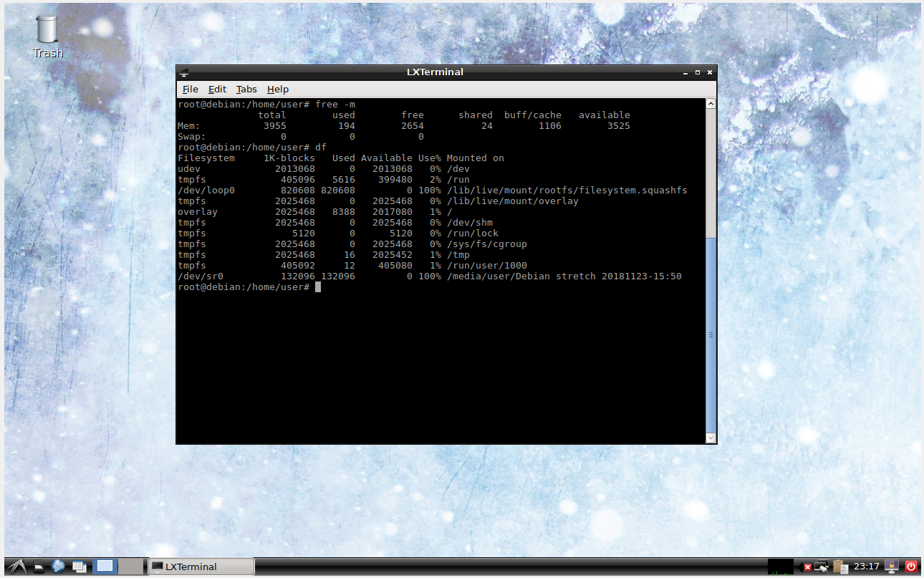Image resolution: width=924 pixels, height=578 pixels.
Task: Click the terminal scrollbar up arrow
Action: (711, 104)
